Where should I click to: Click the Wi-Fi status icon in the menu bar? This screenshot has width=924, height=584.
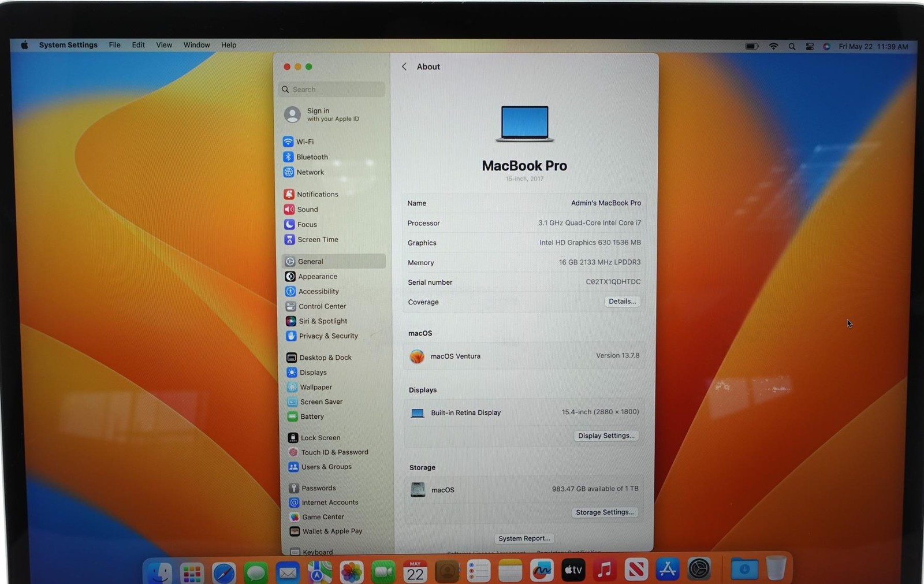click(x=773, y=46)
